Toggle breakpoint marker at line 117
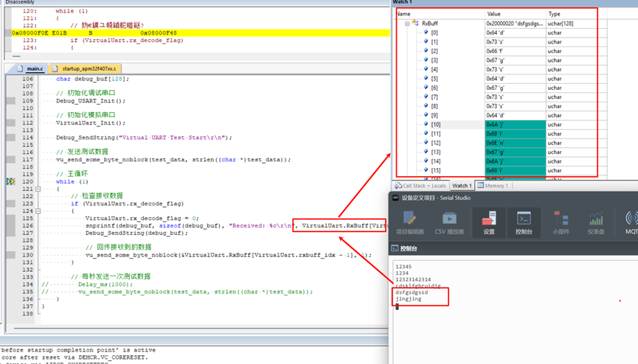This screenshot has height=364, width=638. (x=11, y=159)
